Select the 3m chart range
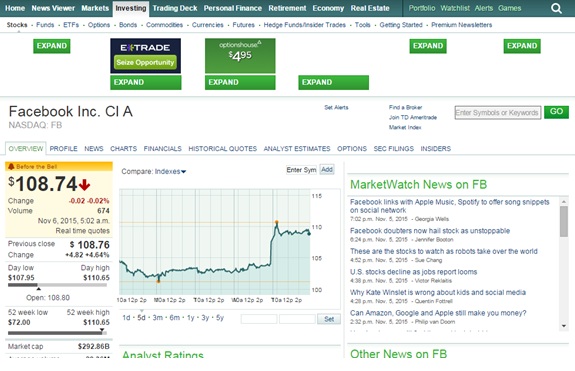Image resolution: width=575 pixels, height=371 pixels. [158, 317]
